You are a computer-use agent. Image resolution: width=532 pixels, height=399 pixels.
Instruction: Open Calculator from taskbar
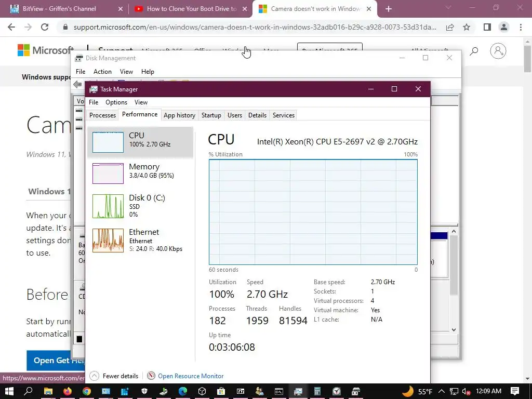[317, 391]
